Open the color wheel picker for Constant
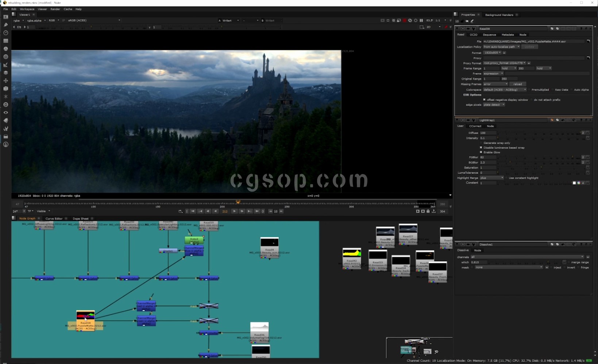 (x=579, y=183)
